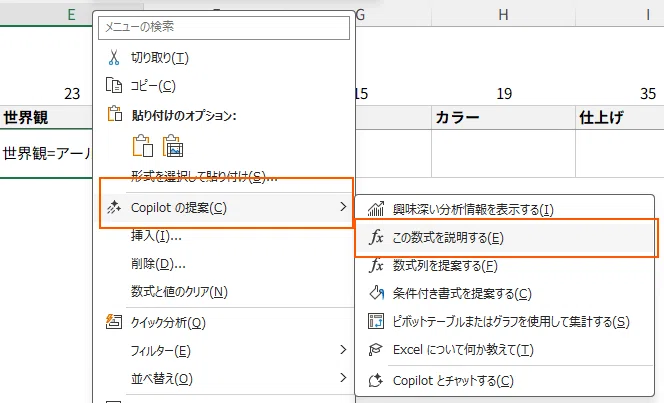The width and height of the screenshot is (664, 403).
Task: Select column H header
Action: (504, 14)
